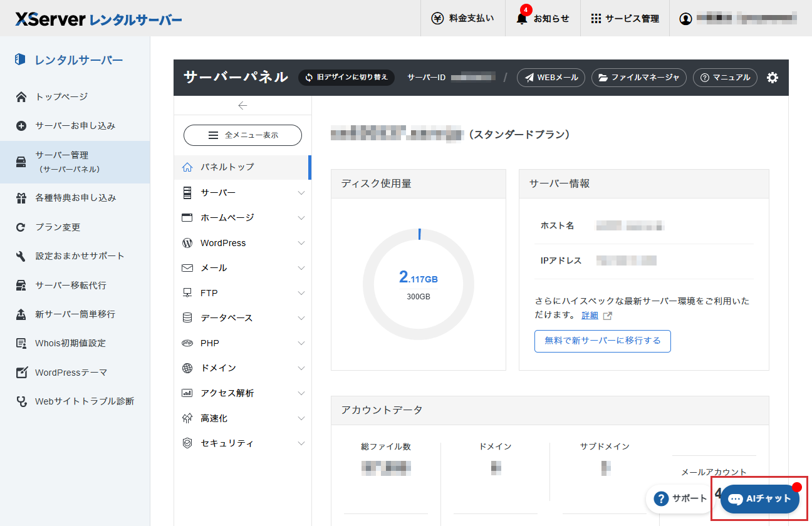Click the サブドメイン label

click(605, 446)
